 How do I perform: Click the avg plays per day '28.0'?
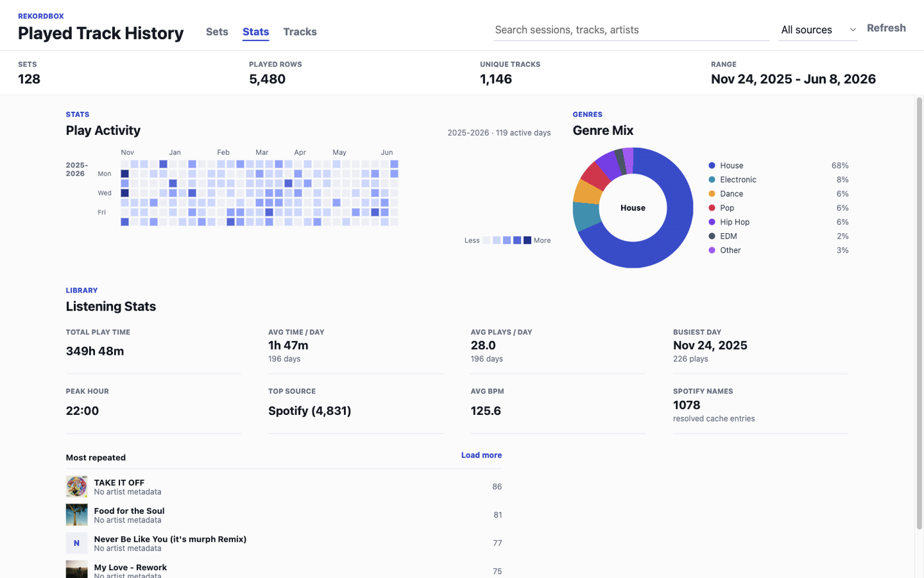[x=483, y=345]
